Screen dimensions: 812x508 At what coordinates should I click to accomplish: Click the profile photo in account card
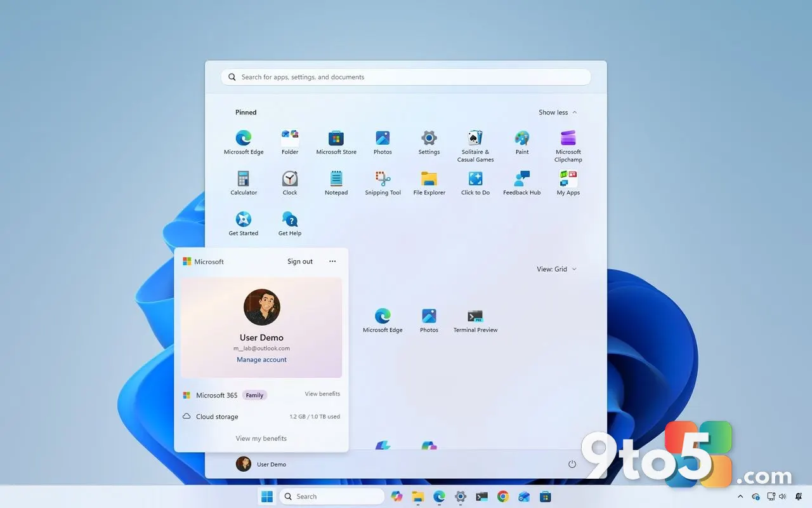coord(261,307)
